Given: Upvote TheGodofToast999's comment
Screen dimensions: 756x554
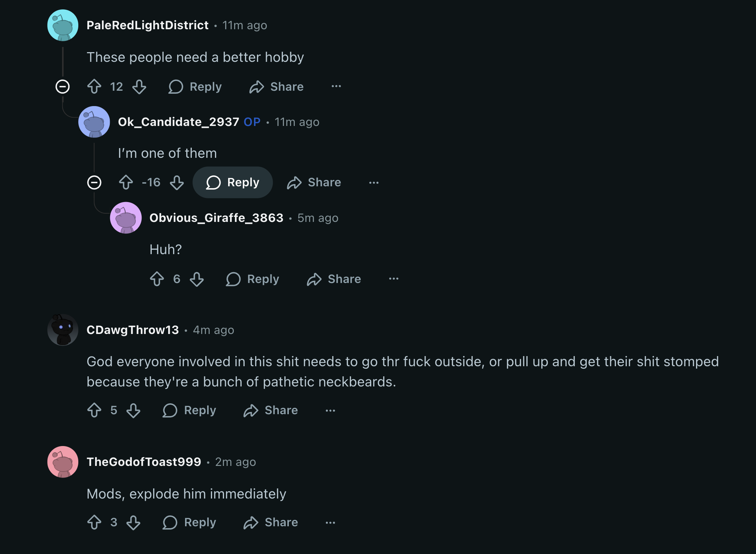Looking at the screenshot, I should pyautogui.click(x=94, y=522).
